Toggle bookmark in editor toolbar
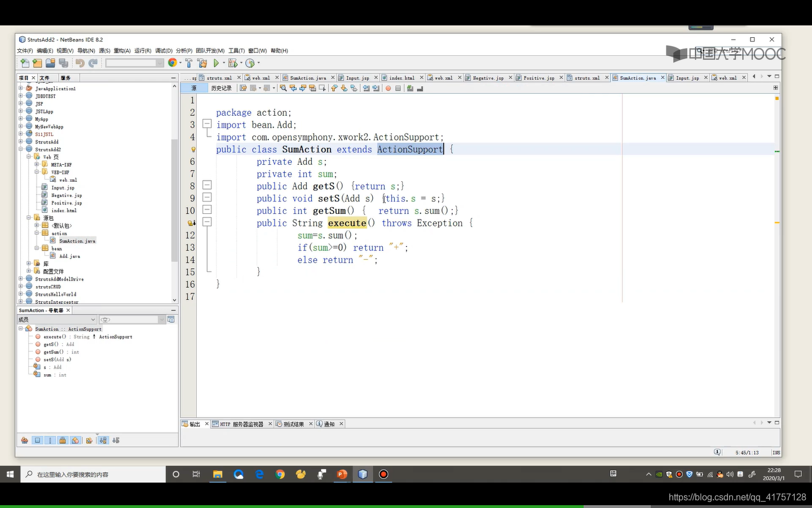 point(354,88)
